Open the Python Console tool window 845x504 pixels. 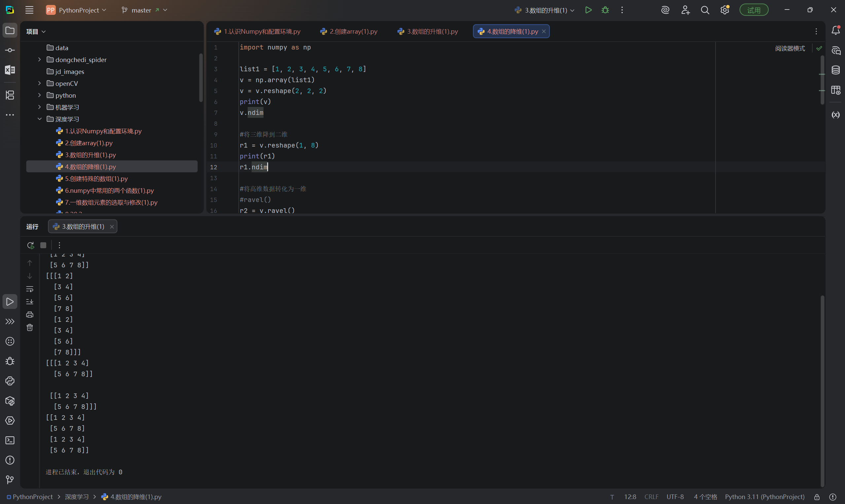click(10, 381)
